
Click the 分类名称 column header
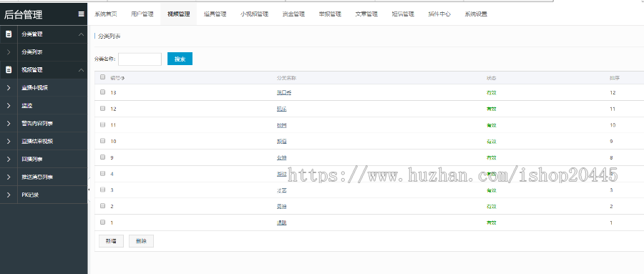pyautogui.click(x=287, y=78)
